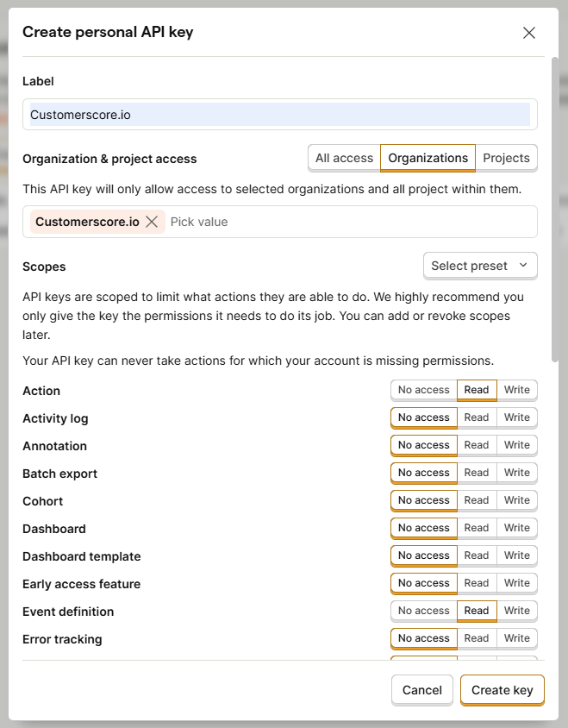Click the Cancel button
Screen dimensions: 568x728
tap(421, 690)
